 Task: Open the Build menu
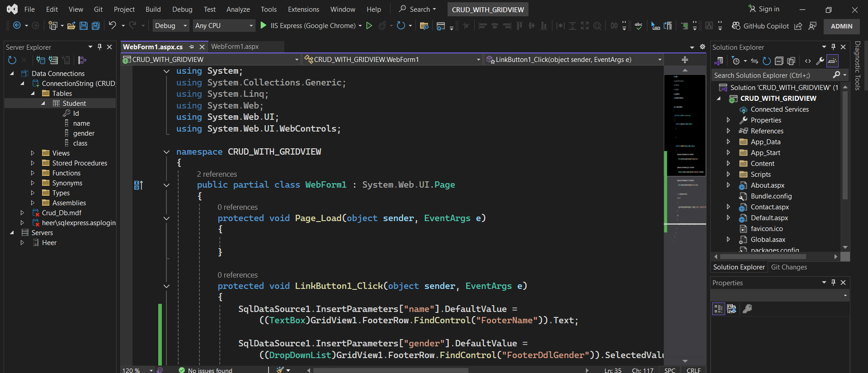(x=153, y=9)
